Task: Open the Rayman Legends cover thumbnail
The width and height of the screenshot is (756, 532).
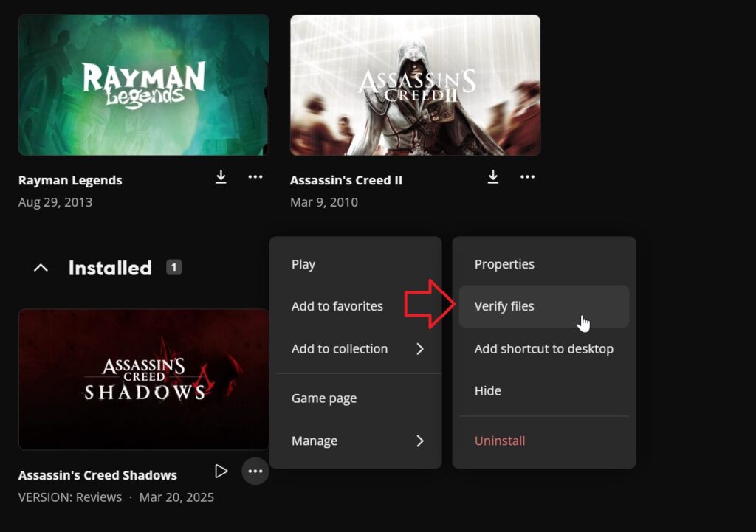Action: [144, 85]
